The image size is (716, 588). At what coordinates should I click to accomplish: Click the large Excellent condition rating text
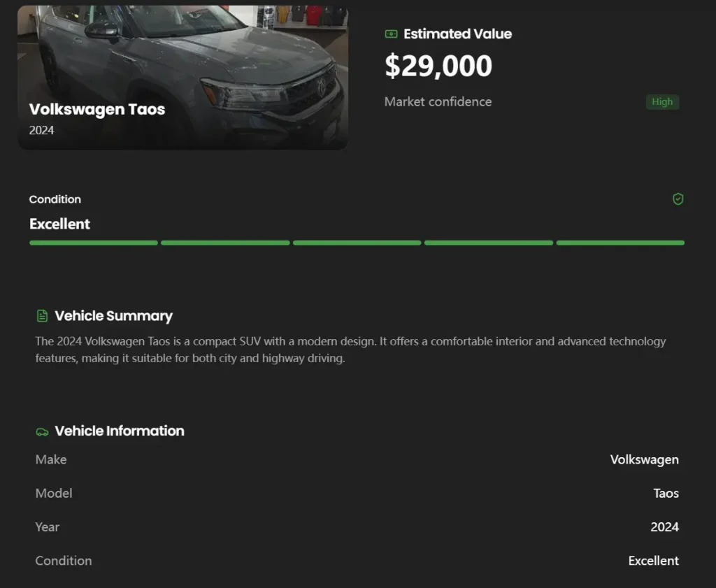(x=59, y=224)
